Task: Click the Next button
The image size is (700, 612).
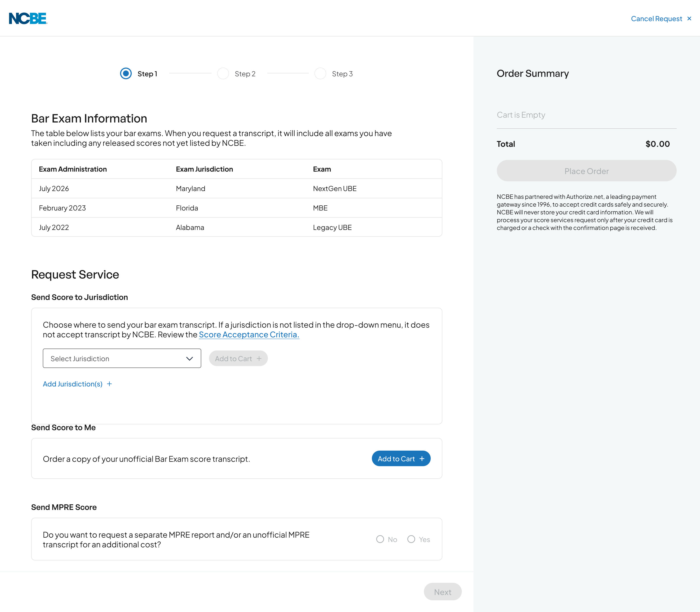Action: click(x=443, y=592)
